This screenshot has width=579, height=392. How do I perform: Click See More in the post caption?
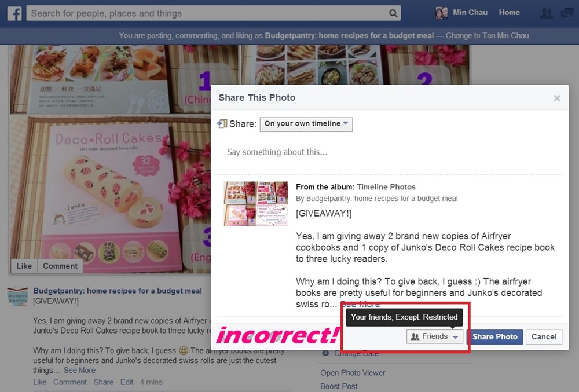point(79,370)
